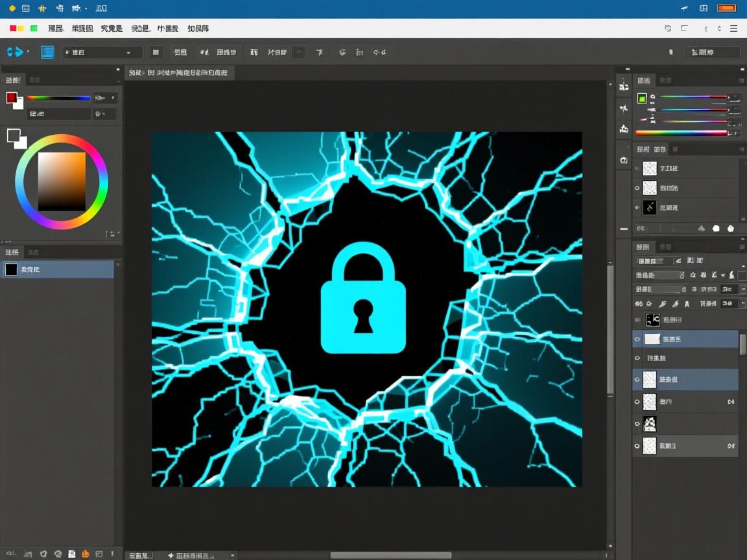The width and height of the screenshot is (747, 560).
Task: Click the orange battery icon in the top bar
Action: 727,8
